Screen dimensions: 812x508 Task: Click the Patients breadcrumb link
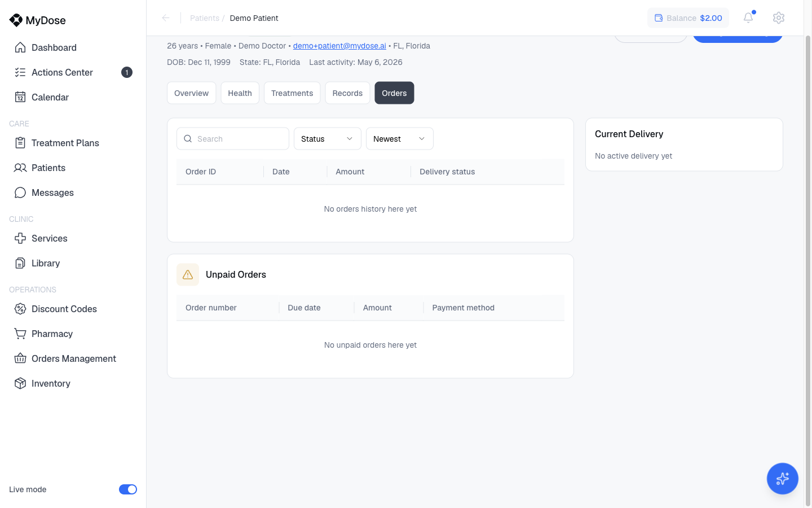coord(205,18)
